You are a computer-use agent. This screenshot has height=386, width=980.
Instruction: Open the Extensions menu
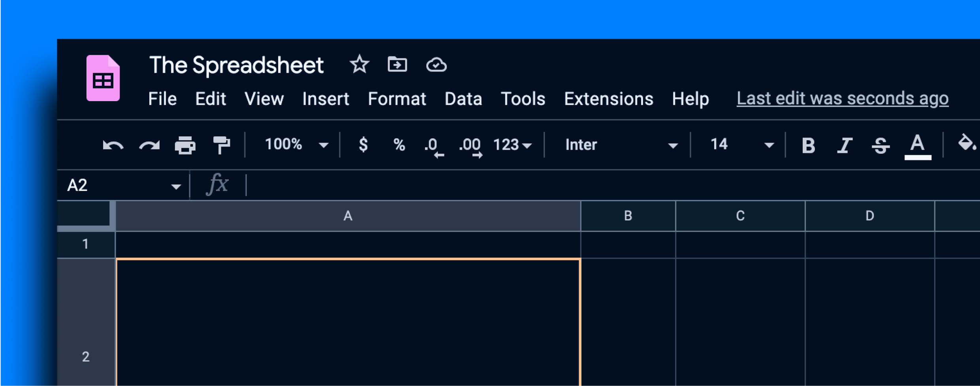[x=608, y=99]
